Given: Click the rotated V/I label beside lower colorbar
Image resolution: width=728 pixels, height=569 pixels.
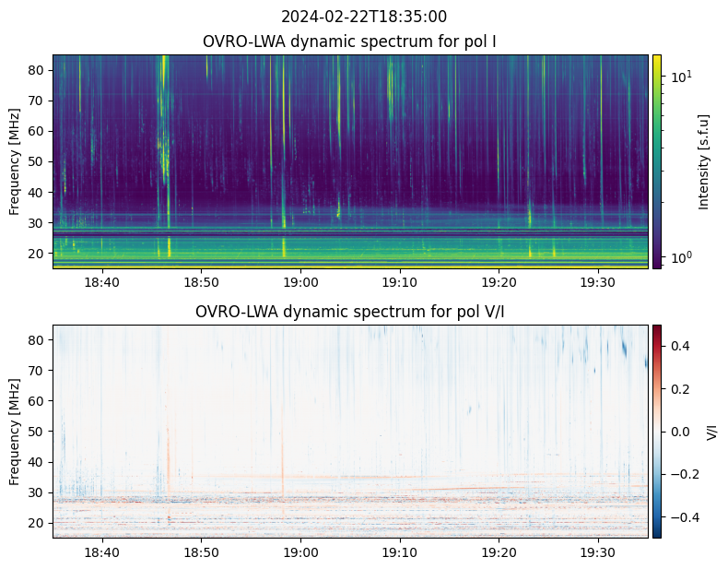Looking at the screenshot, I should (711, 431).
